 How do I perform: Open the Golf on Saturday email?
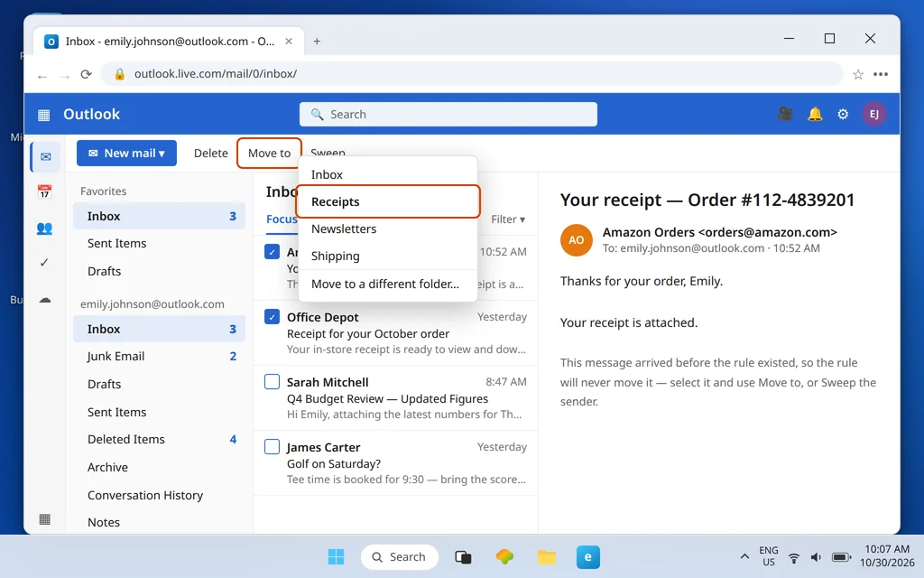(x=395, y=463)
